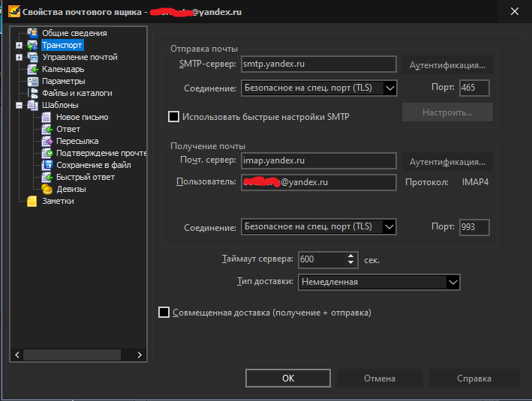Screen dimensions: 532x401
Task: Click the General info tree icon
Action: [x=32, y=33]
